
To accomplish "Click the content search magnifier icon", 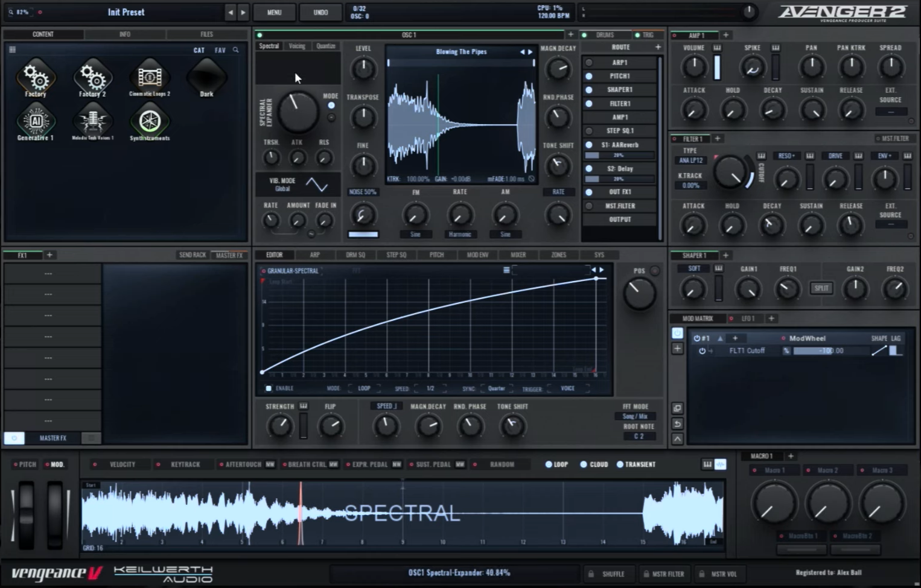I will coord(236,50).
